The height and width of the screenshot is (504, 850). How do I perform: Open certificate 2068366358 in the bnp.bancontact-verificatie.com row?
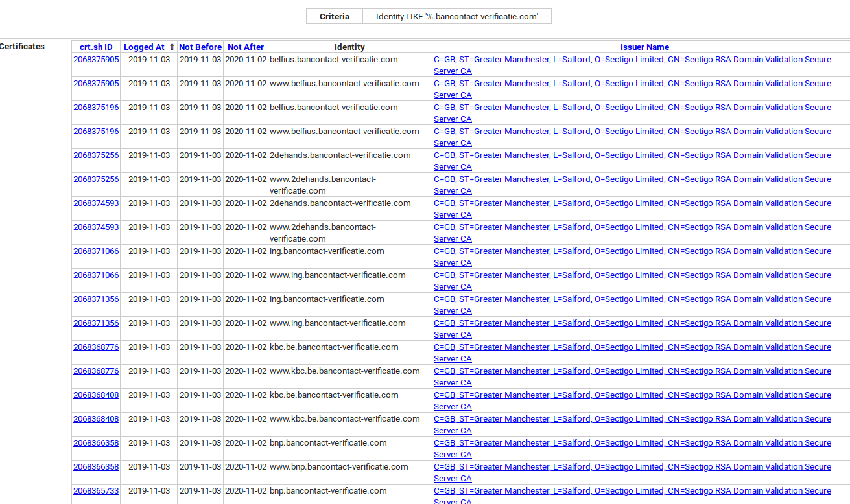(x=96, y=443)
